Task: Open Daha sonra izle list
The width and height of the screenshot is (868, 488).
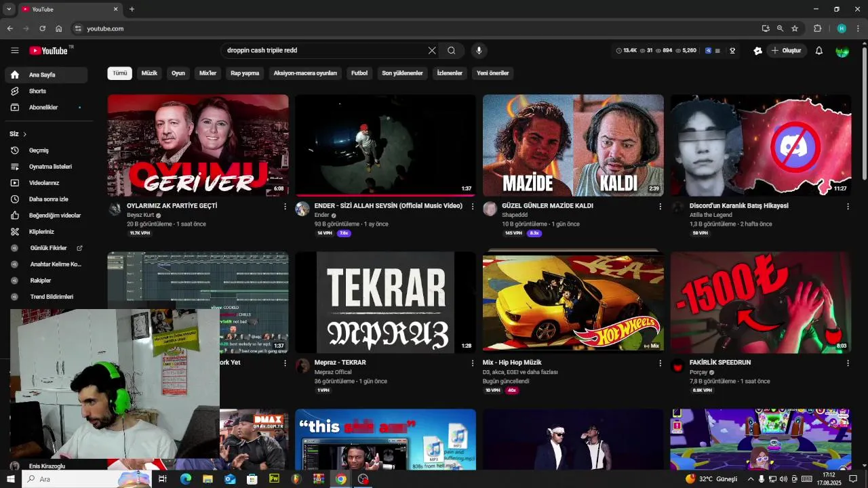Action: (46, 199)
